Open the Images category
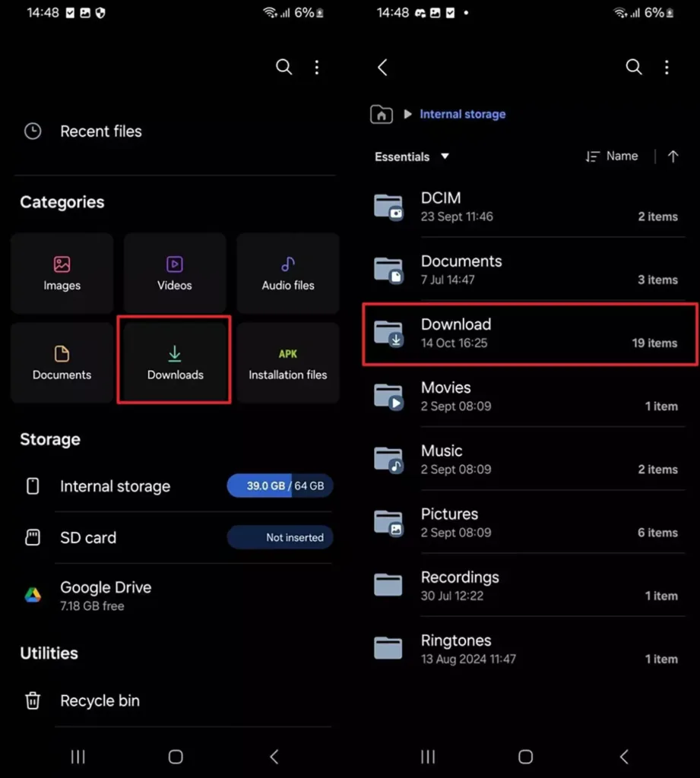The image size is (700, 778). click(62, 273)
